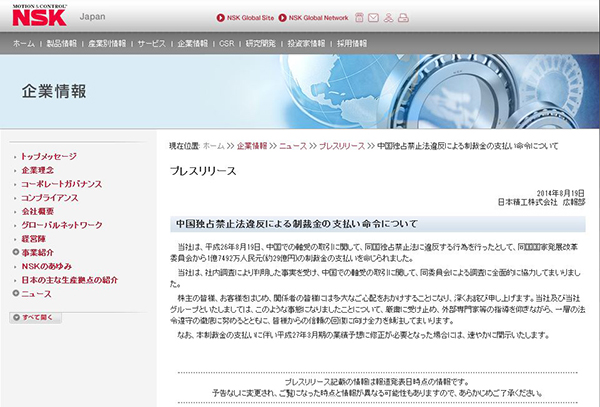Screen dimensions: 600x407
Task: Click the ホーム breadcrumb link
Action: tap(213, 146)
